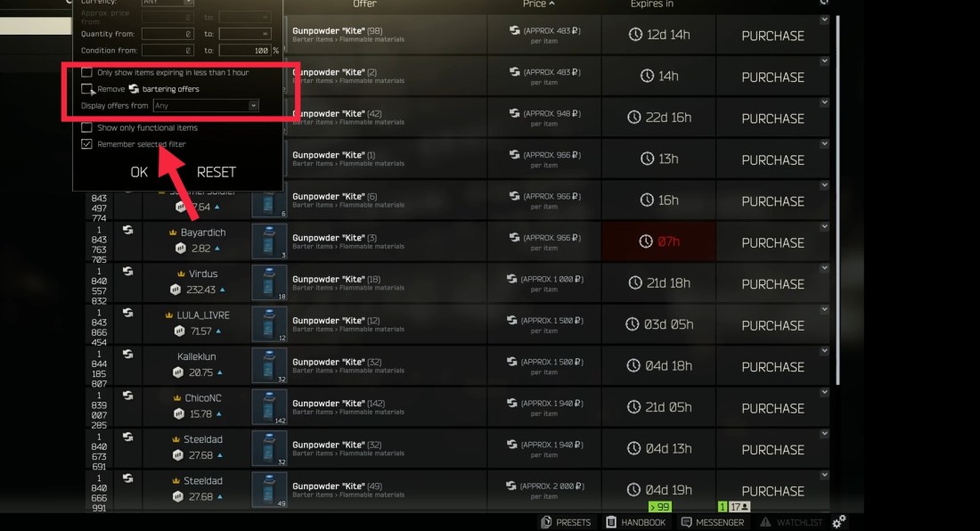This screenshot has height=531, width=980.
Task: Tick the Remove bartering offers checkbox
Action: tap(87, 89)
